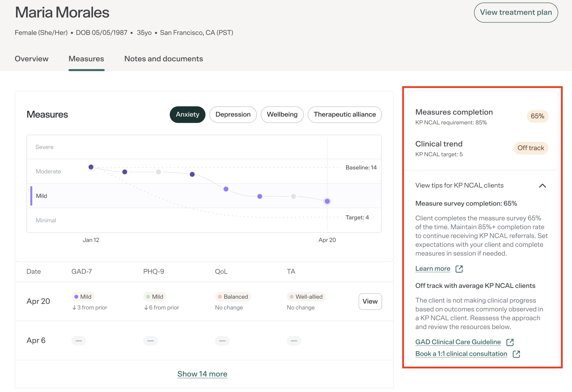The height and width of the screenshot is (392, 572).
Task: Click external icon next to GAD Clinical Care Guideline
Action: coord(510,342)
